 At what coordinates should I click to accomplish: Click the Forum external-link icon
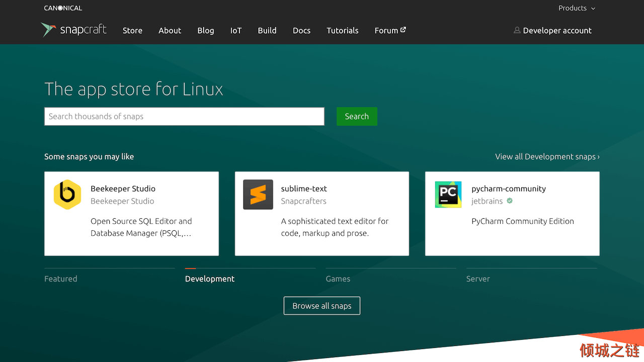403,30
